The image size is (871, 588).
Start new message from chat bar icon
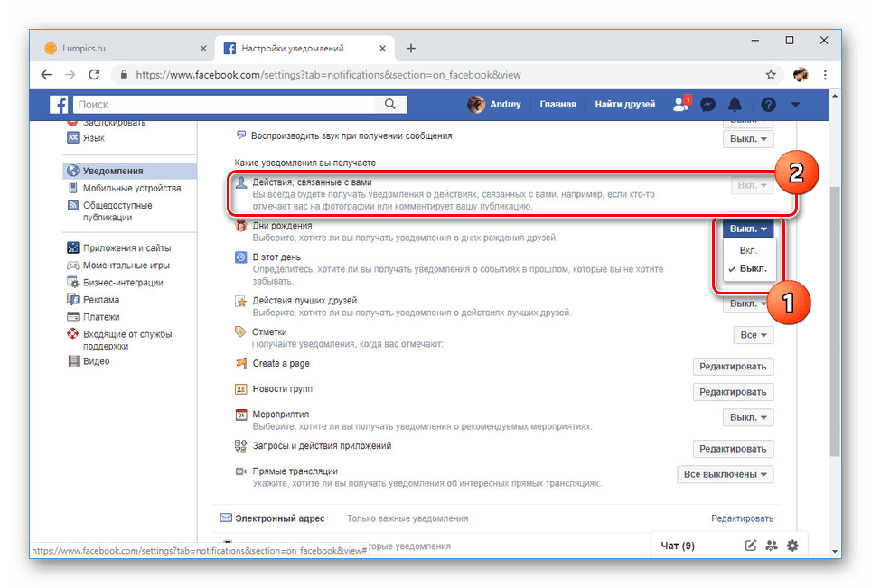coord(751,546)
